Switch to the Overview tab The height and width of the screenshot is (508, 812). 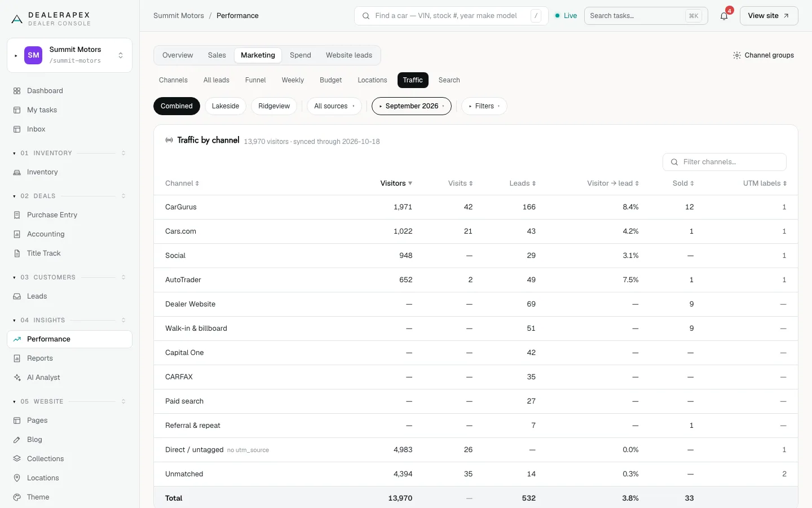(178, 55)
